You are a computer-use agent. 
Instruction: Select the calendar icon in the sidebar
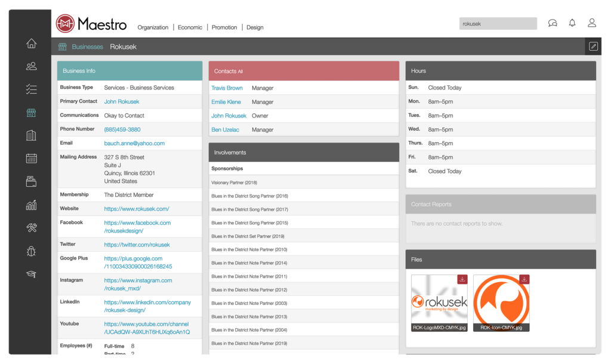point(31,158)
